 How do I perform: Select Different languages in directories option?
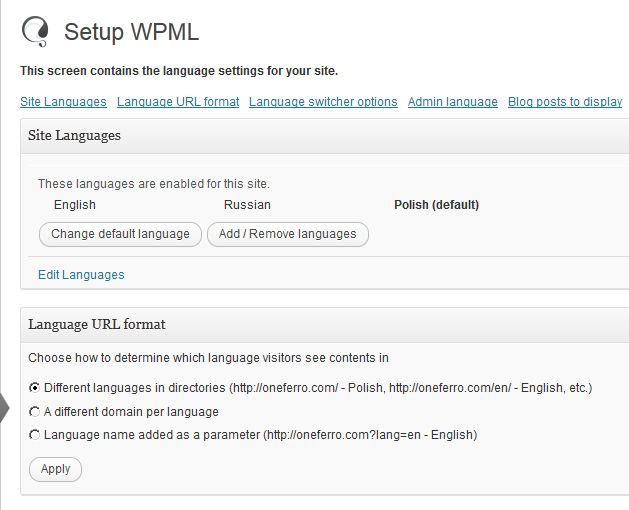36,387
